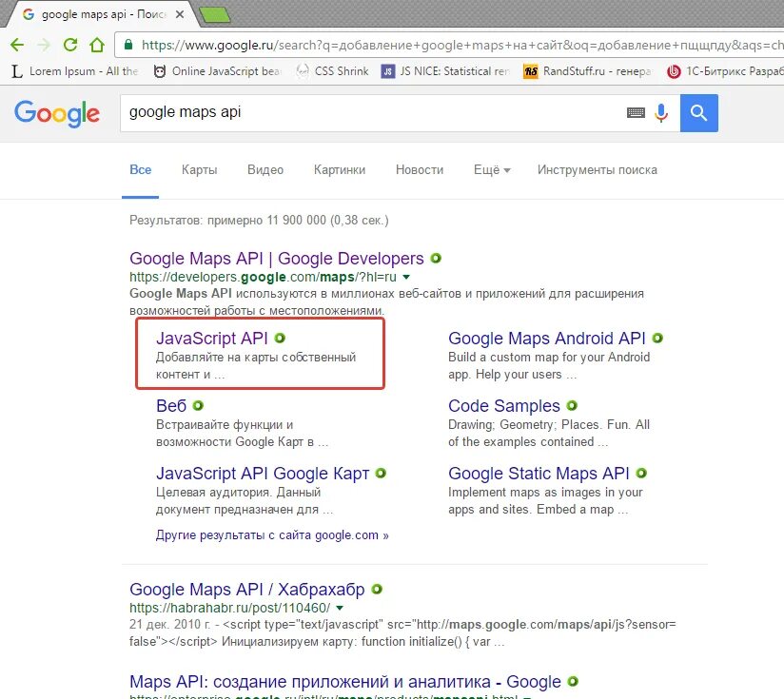Screen dimensions: 784x699
Task: Open the Code Samples sitelink
Action: click(x=504, y=406)
